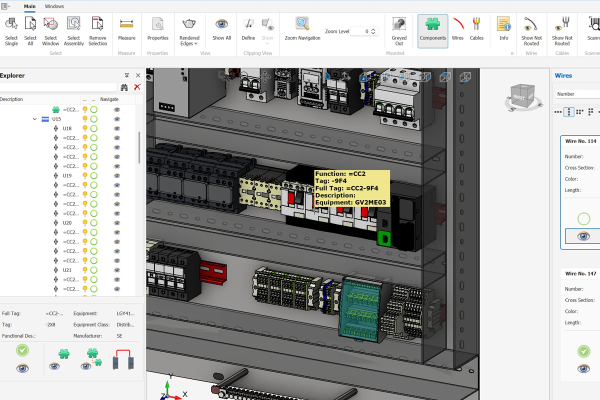
Task: Switch to the Windows ribbon tab
Action: tap(54, 6)
